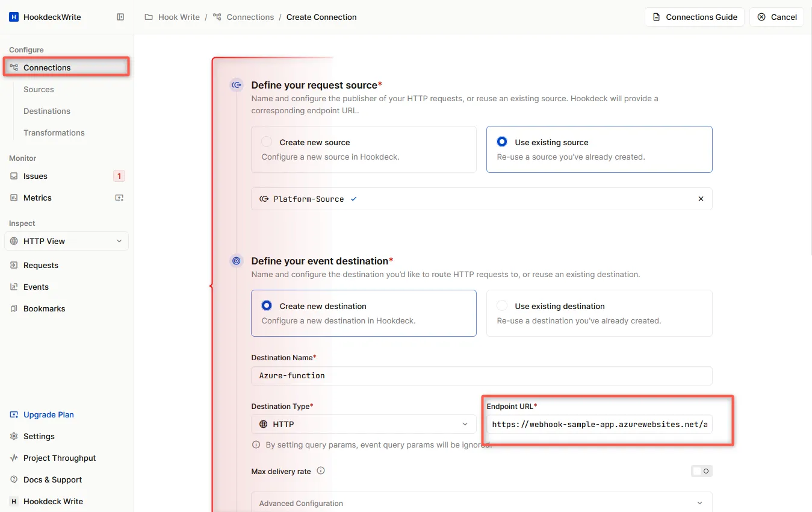Open the Events page

point(36,287)
